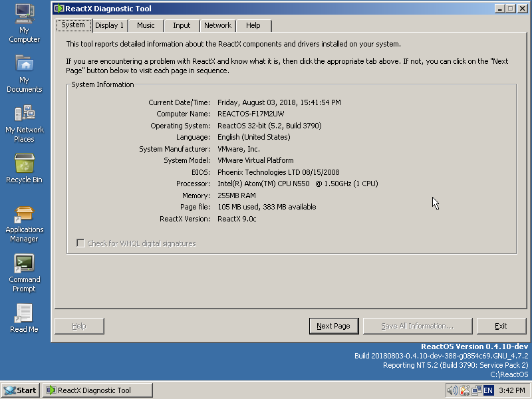This screenshot has width=532, height=399.
Task: Click the bottom-left Help button
Action: coord(79,326)
